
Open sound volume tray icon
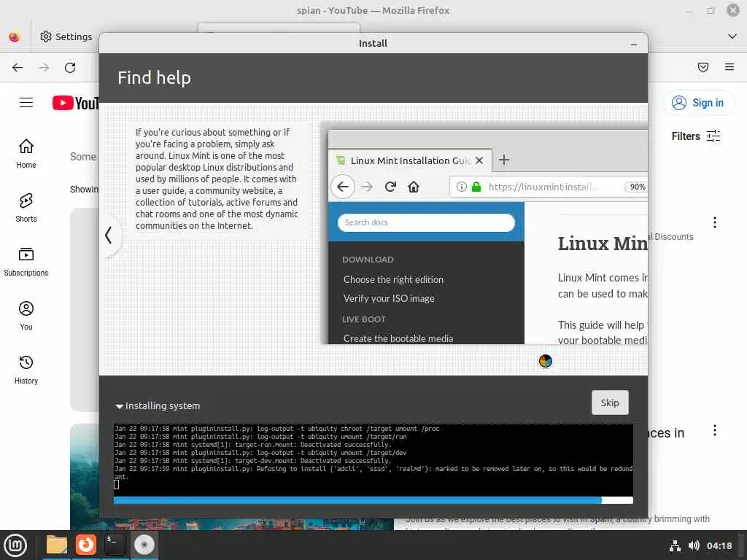(x=694, y=545)
